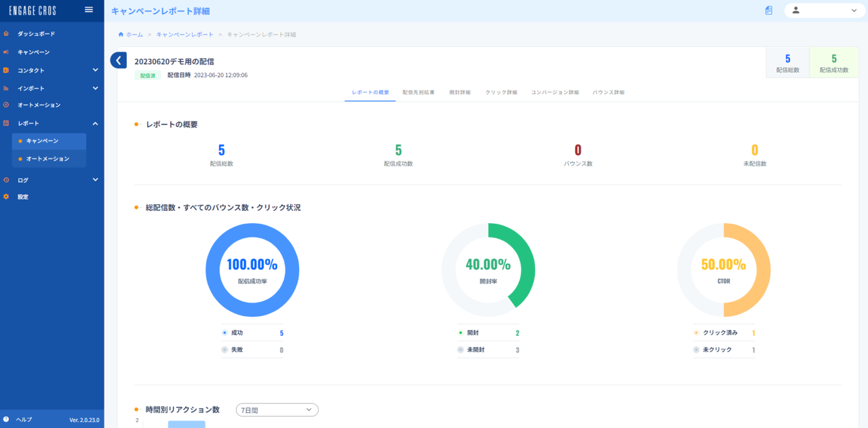Click the レポート sidebar icon

coord(6,123)
